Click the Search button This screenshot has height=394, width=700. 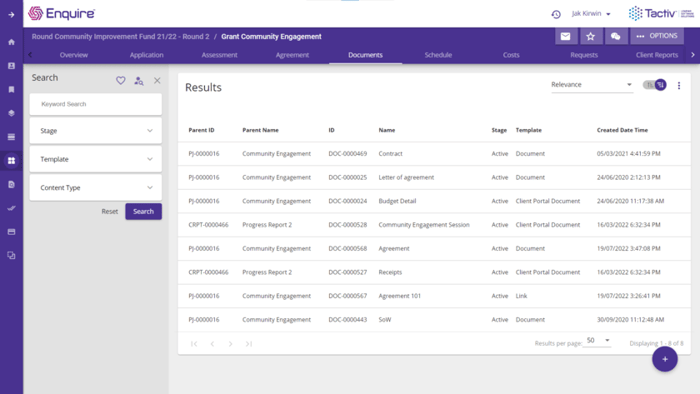(143, 212)
